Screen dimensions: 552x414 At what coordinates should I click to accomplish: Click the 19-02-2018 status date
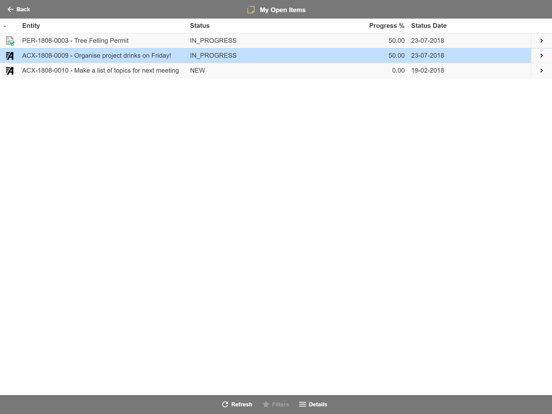(x=427, y=70)
